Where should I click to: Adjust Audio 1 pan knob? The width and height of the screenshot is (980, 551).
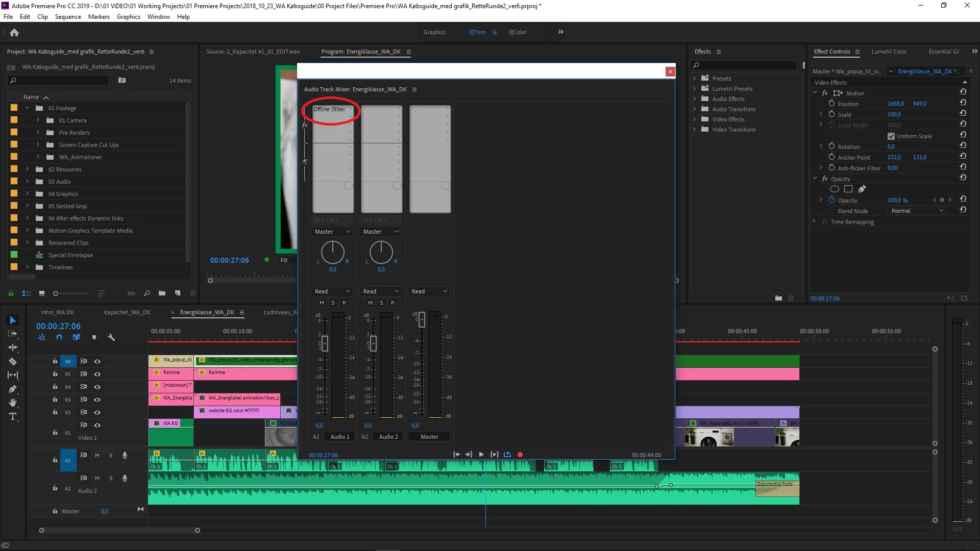332,252
